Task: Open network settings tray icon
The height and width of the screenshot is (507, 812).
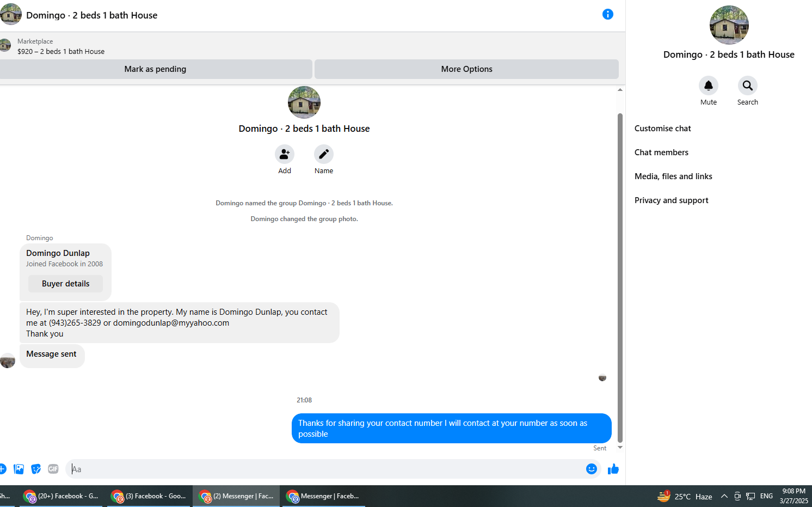Action: click(x=751, y=496)
